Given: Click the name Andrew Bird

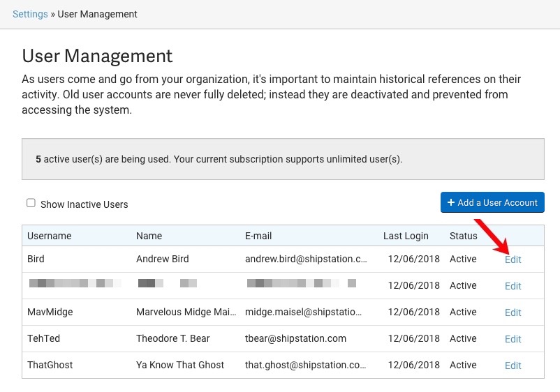Looking at the screenshot, I should 163,259.
